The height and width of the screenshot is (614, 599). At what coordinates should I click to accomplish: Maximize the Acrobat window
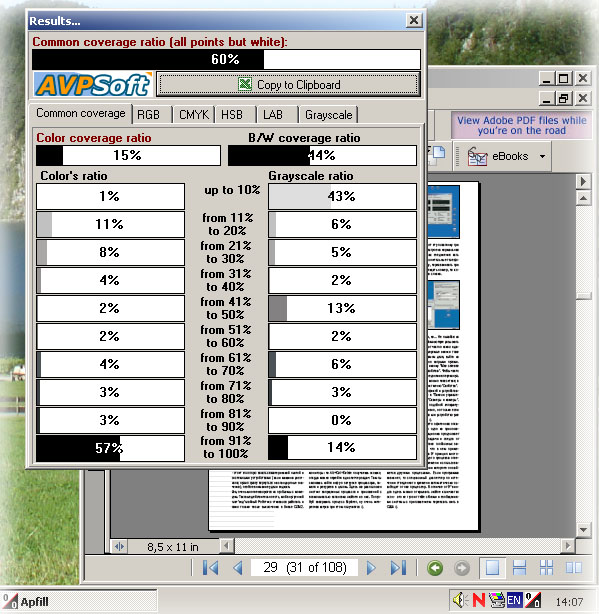click(x=563, y=79)
